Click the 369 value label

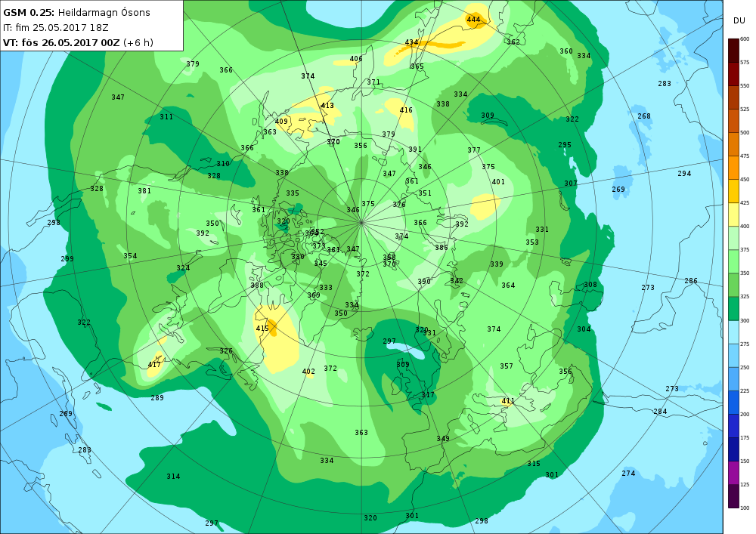click(314, 295)
